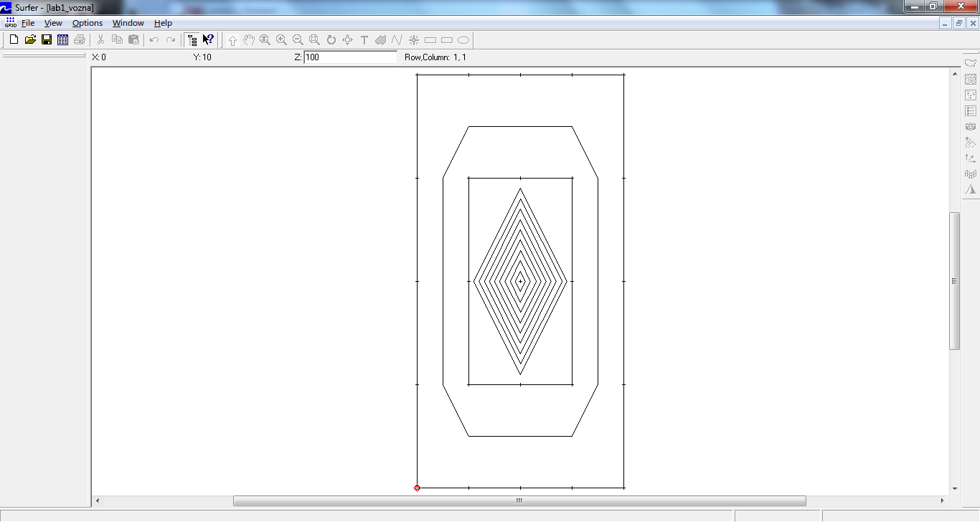Select the Polyline drawing tool

click(397, 40)
